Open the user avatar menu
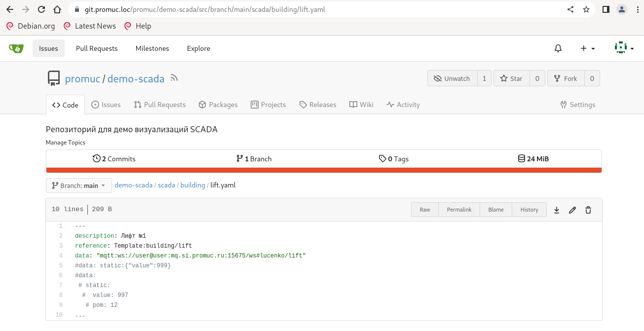 [624, 48]
